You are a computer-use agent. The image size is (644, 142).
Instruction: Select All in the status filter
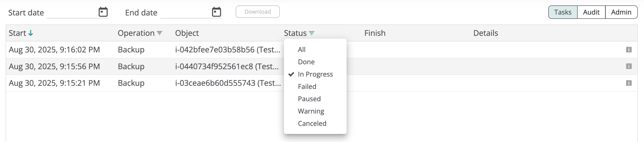302,49
